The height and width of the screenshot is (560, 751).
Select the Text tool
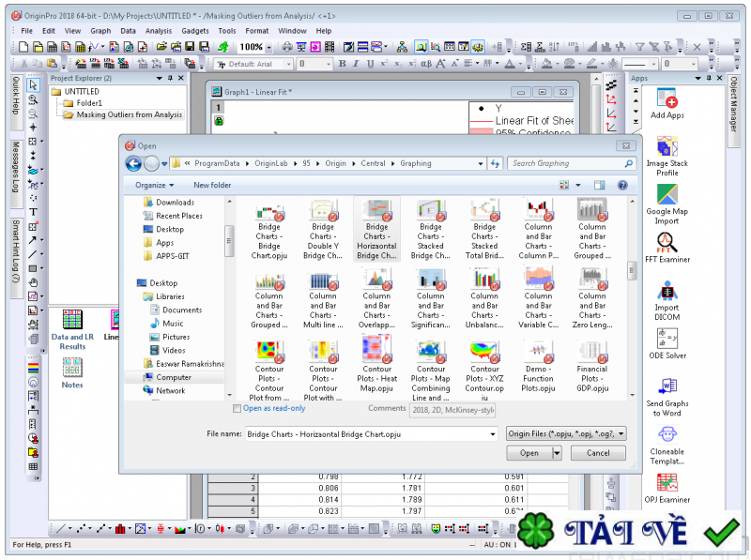(33, 212)
